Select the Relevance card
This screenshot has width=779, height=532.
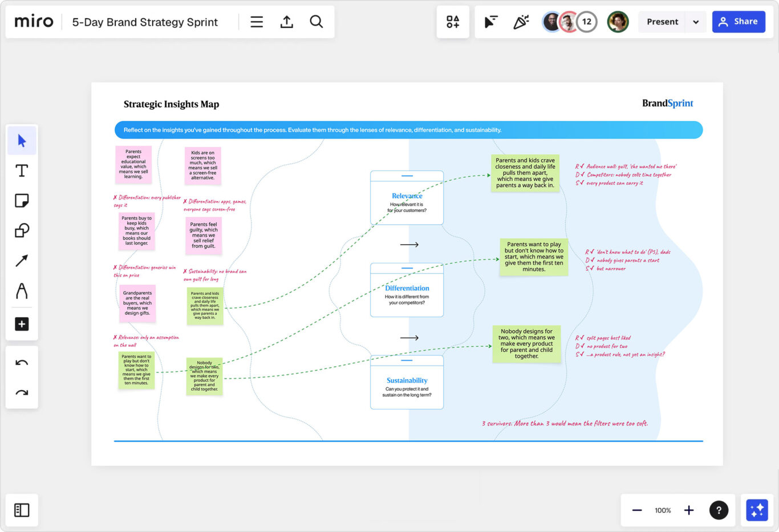[407, 198]
